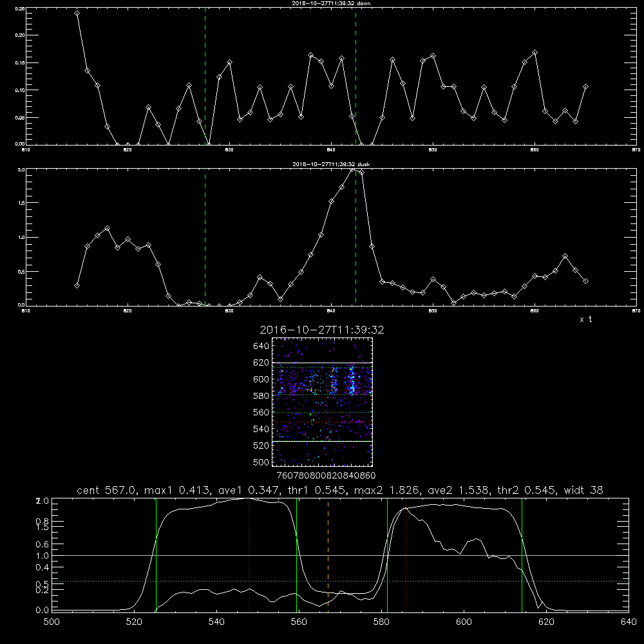Click the first green dashed line in the dawn plot
This screenshot has width=644, height=644.
[205, 76]
